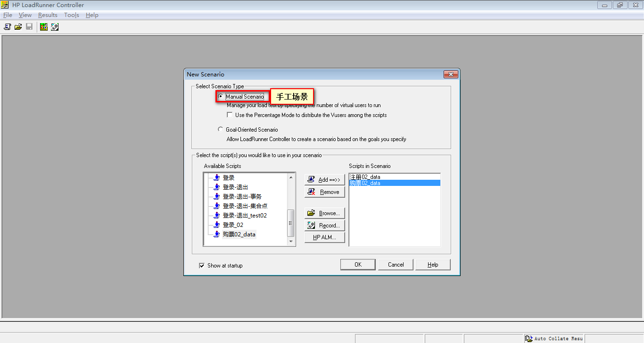Click the Remove button
644x343 pixels.
coord(325,192)
